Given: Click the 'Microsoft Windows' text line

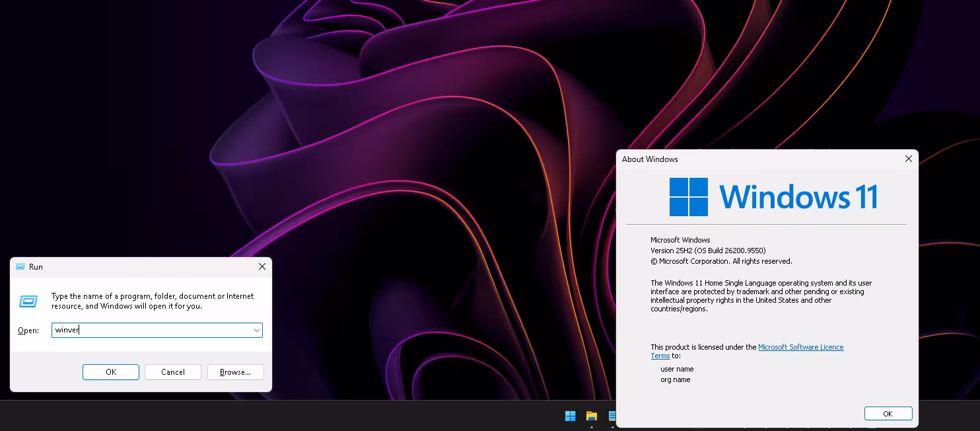Looking at the screenshot, I should pos(680,240).
